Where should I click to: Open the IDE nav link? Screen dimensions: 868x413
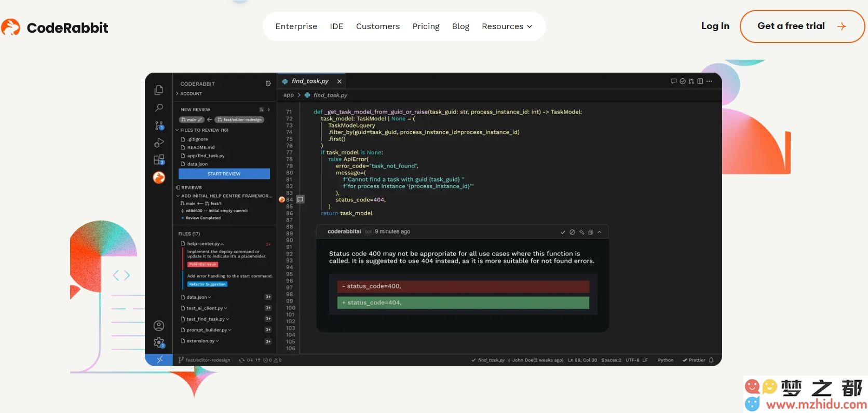(x=336, y=26)
